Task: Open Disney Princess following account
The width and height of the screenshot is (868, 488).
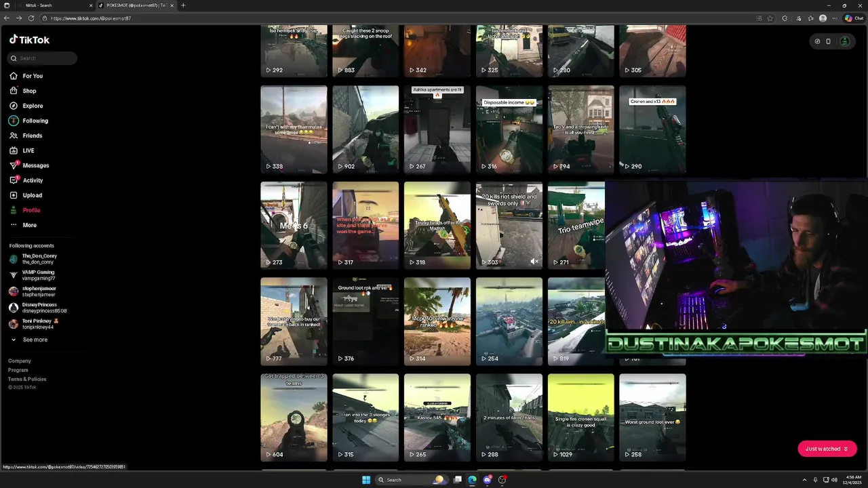Action: pos(37,308)
